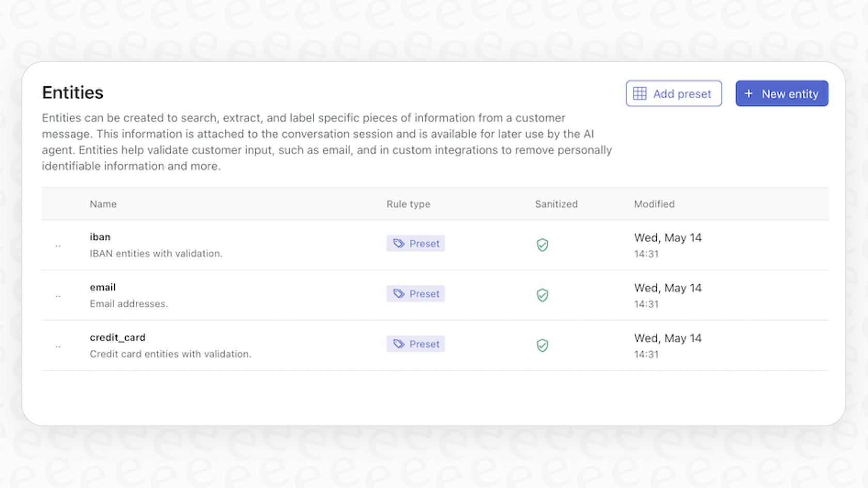The image size is (868, 488).
Task: Toggle sanitization for the iban entity
Action: 542,245
